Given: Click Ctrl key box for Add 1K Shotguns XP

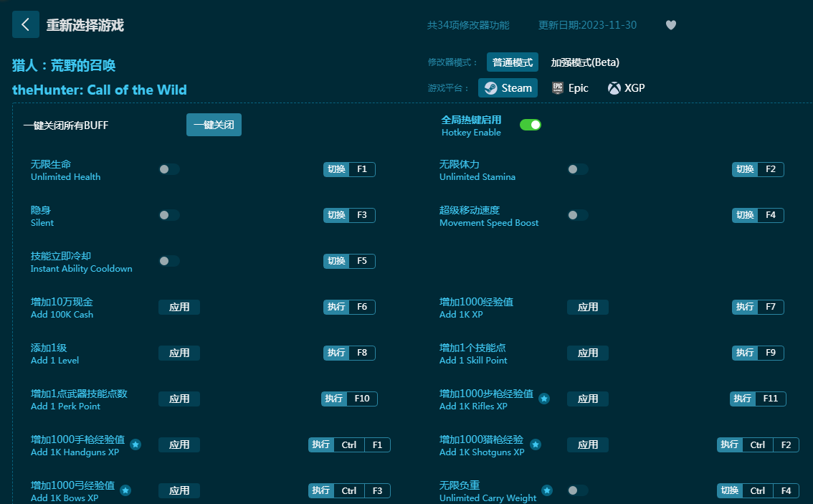Looking at the screenshot, I should [758, 445].
